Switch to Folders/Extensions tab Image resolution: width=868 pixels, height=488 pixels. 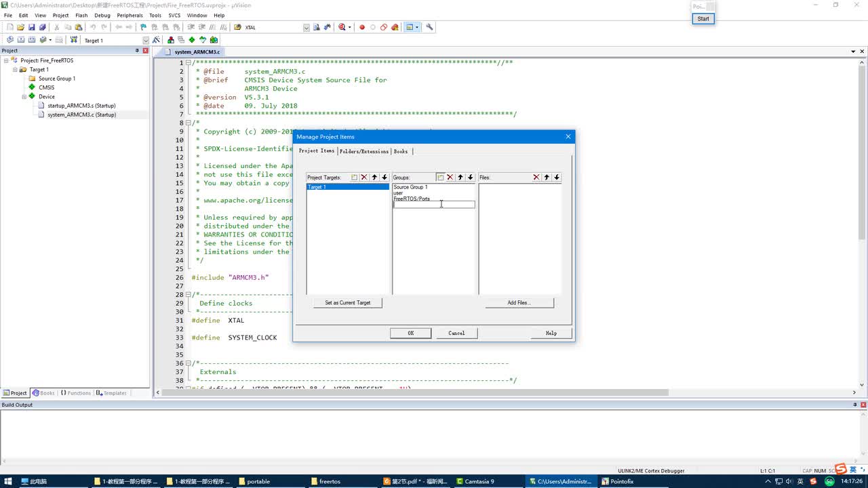point(364,151)
